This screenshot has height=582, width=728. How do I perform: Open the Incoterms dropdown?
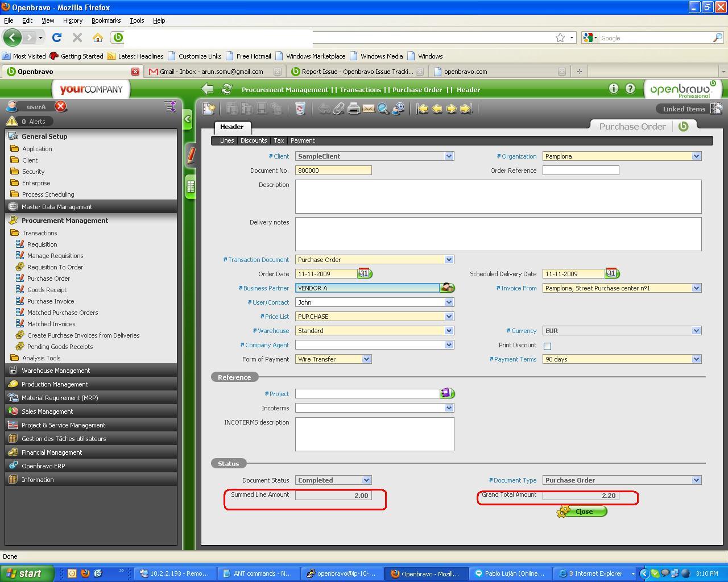tap(449, 408)
